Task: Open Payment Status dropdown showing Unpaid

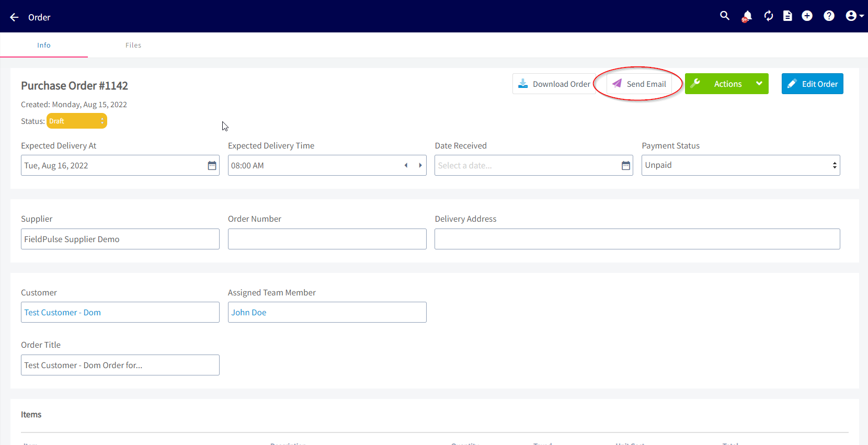Action: coord(741,165)
